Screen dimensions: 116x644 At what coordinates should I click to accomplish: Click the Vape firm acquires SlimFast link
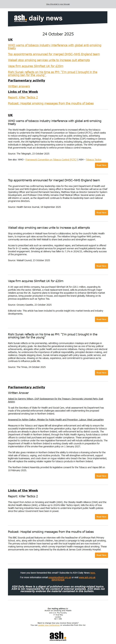35,66
